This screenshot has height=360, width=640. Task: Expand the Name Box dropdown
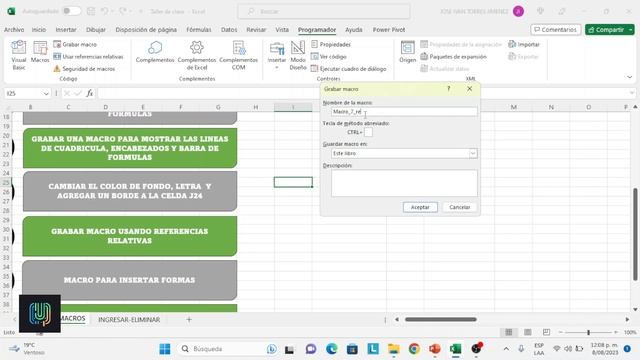46,93
